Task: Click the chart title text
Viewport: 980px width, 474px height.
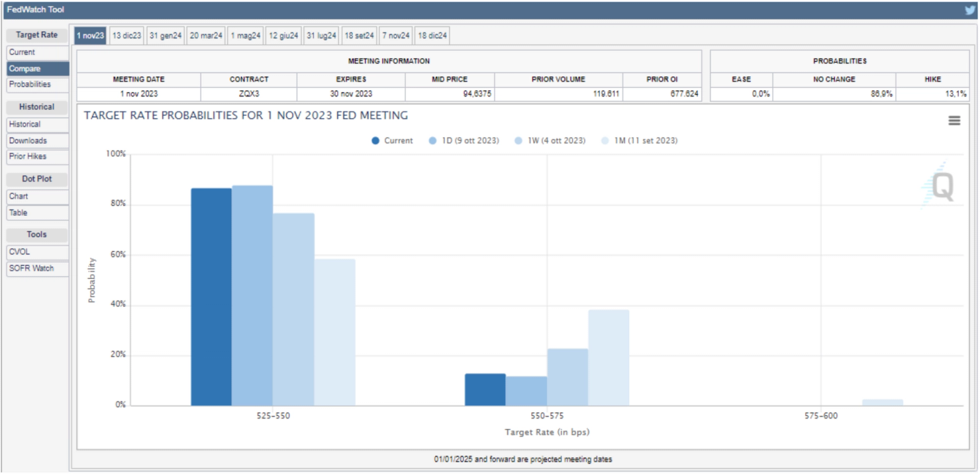Action: click(246, 116)
